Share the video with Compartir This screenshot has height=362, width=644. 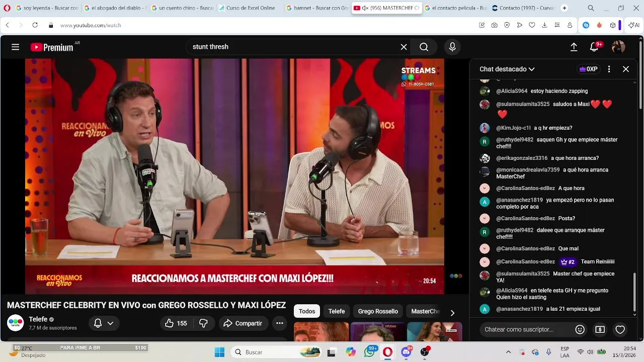pyautogui.click(x=243, y=323)
